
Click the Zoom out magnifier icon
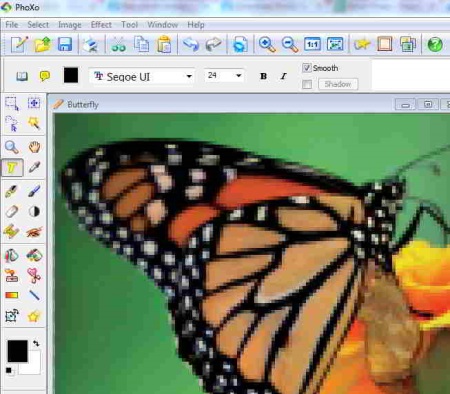click(290, 44)
